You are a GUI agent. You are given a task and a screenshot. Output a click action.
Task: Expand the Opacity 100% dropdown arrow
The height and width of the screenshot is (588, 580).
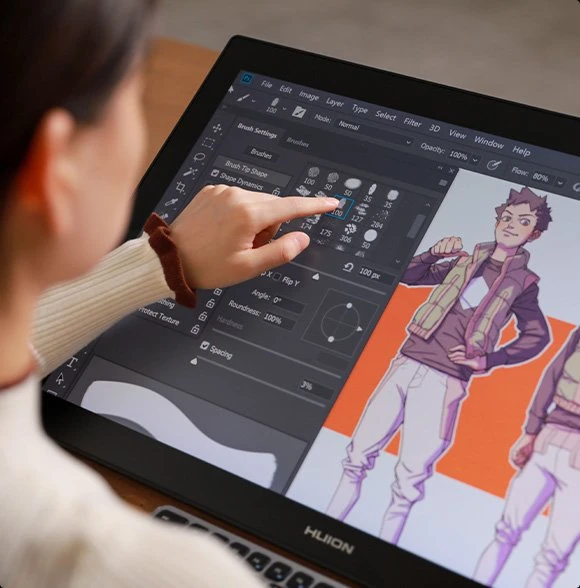pos(475,160)
